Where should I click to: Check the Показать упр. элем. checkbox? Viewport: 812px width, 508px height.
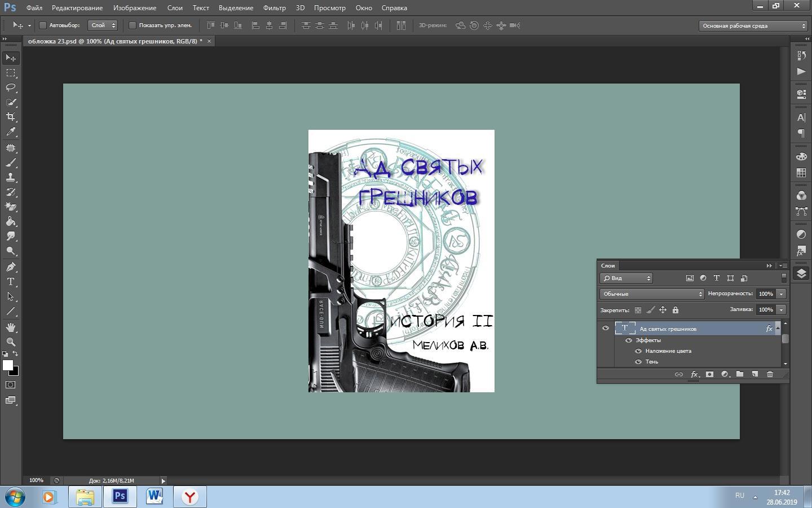[x=133, y=25]
